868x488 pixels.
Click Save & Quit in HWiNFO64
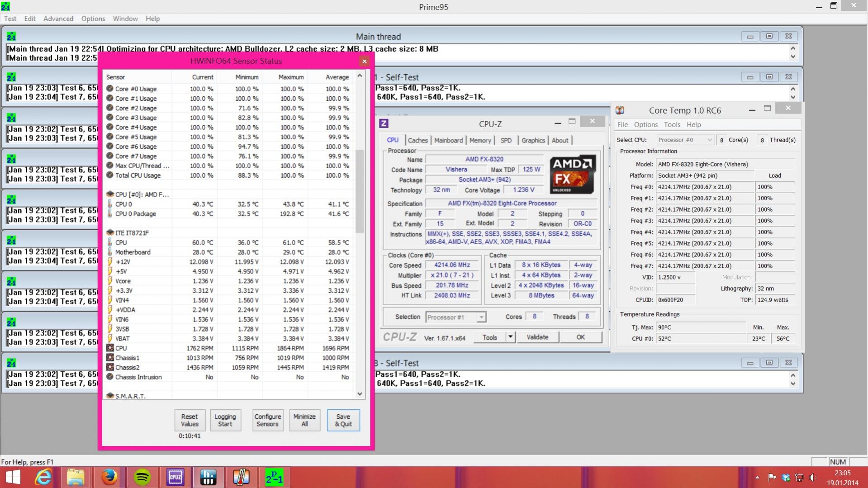[x=343, y=420]
